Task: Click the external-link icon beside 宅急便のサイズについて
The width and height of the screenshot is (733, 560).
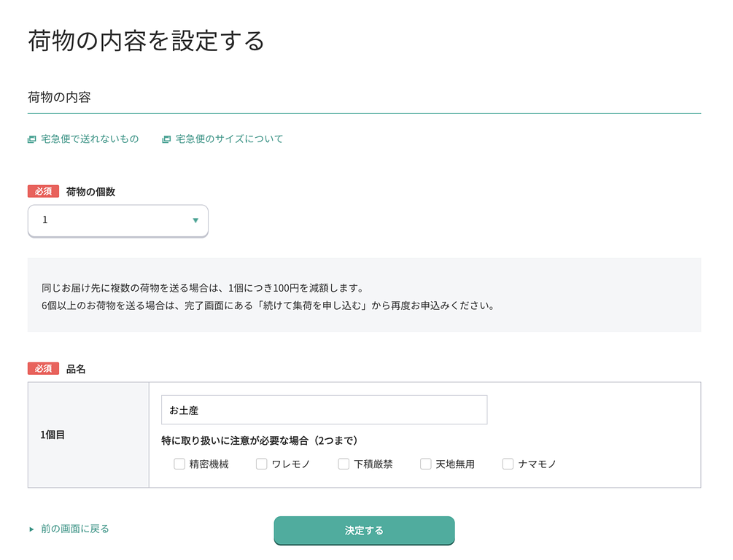Action: pyautogui.click(x=166, y=139)
